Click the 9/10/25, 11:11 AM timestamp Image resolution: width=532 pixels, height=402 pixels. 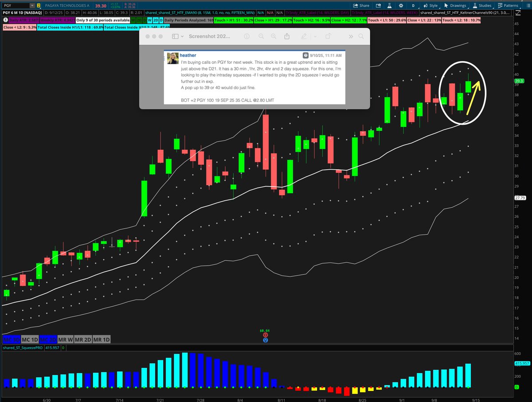click(x=325, y=55)
